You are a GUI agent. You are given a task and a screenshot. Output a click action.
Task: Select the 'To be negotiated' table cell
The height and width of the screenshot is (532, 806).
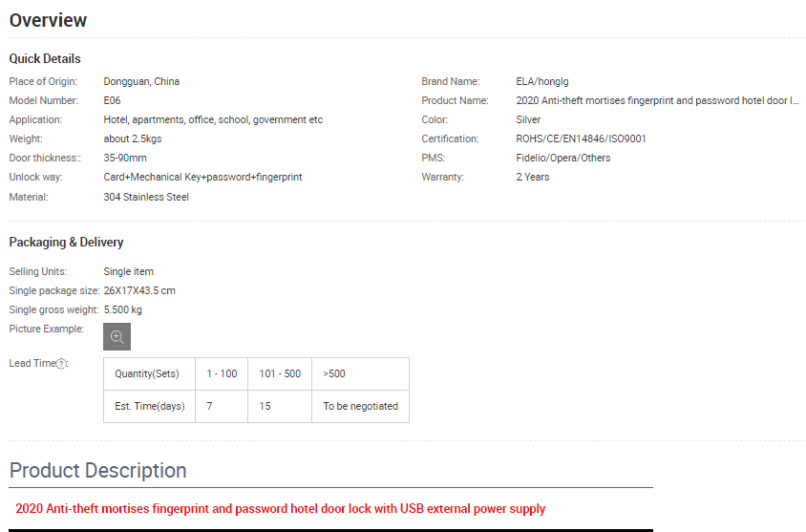click(360, 406)
